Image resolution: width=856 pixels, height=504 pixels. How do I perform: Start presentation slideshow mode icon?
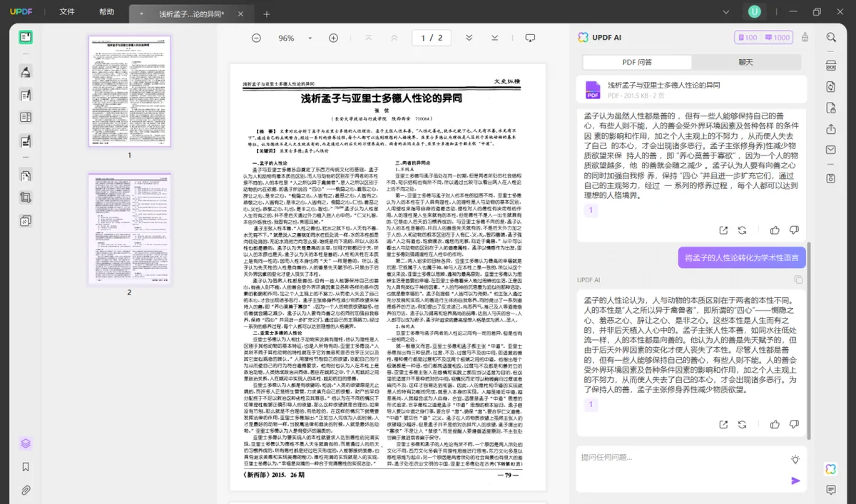point(530,38)
